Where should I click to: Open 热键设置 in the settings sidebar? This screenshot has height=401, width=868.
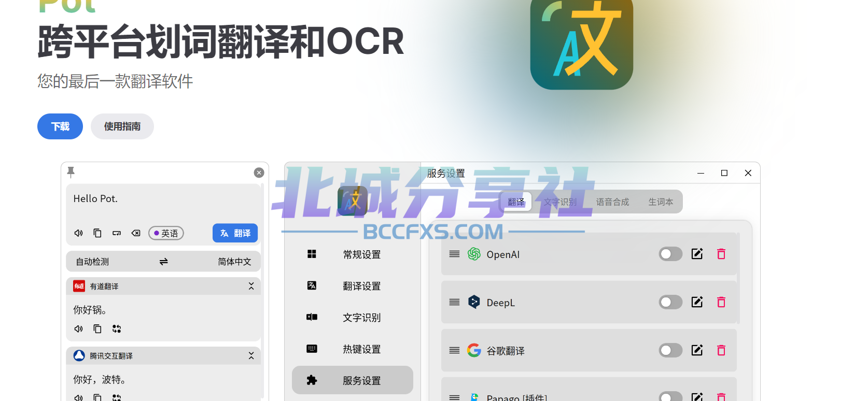[353, 349]
